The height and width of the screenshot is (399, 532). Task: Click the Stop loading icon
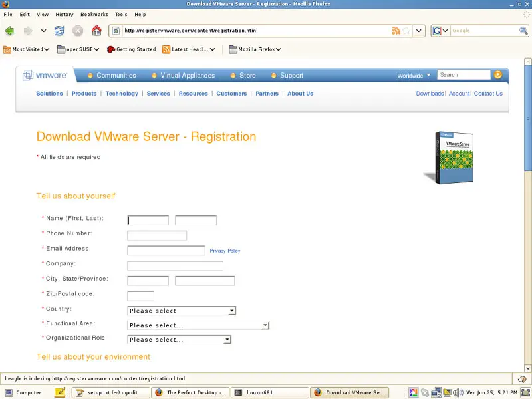coord(78,31)
